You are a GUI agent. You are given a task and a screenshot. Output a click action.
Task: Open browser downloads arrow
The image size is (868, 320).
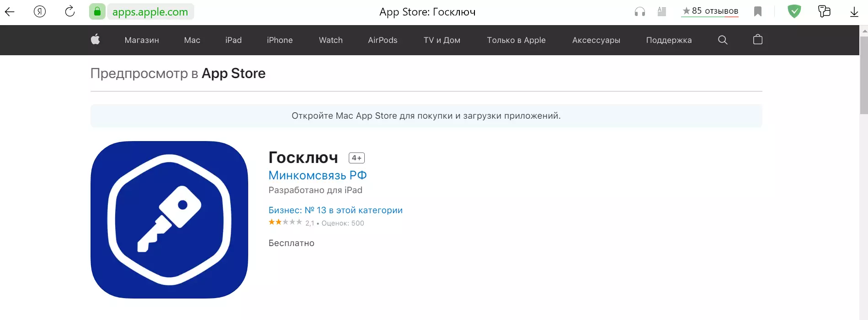(854, 12)
